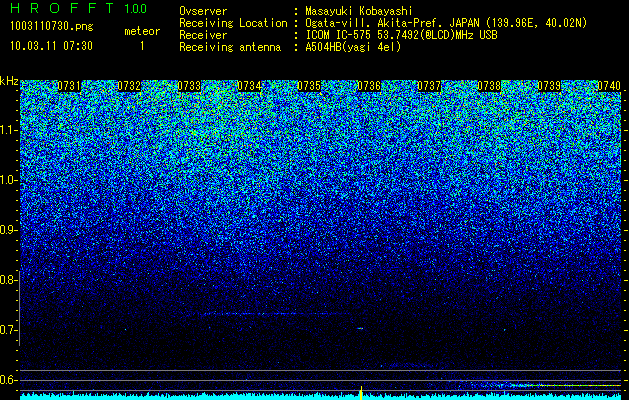This screenshot has width=629, height=400.
Task: Click the 0735 time marker
Action: [x=309, y=86]
